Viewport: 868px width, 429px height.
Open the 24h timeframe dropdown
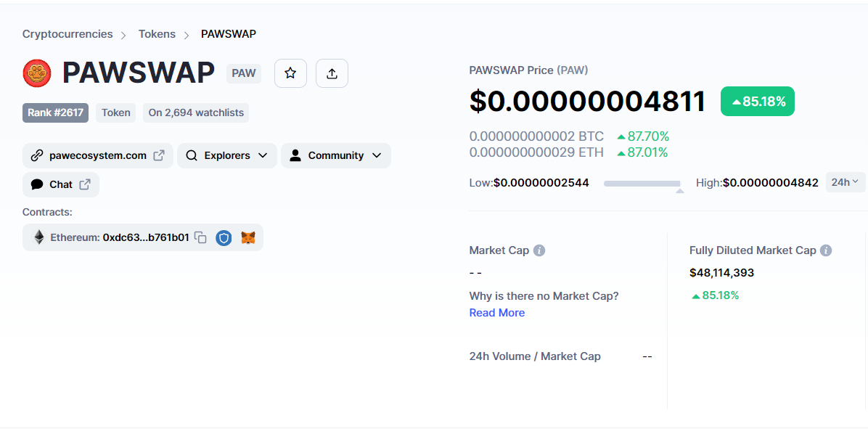point(846,182)
